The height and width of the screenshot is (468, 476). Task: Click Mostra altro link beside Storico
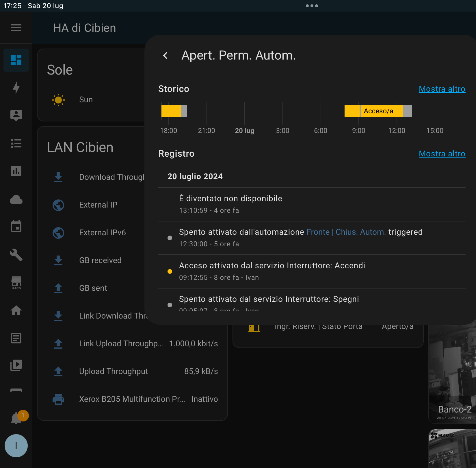(442, 89)
